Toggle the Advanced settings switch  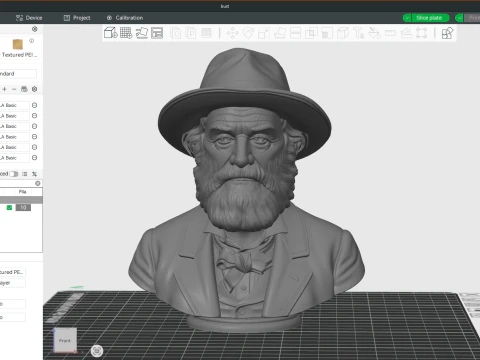14,174
